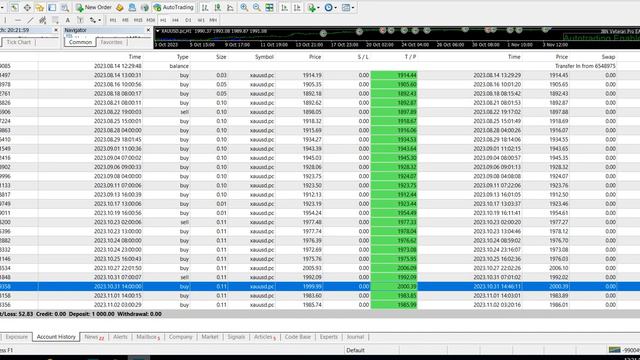This screenshot has height=360, width=640.
Task: Expand the arrows tool dropdown
Action: coord(100,20)
